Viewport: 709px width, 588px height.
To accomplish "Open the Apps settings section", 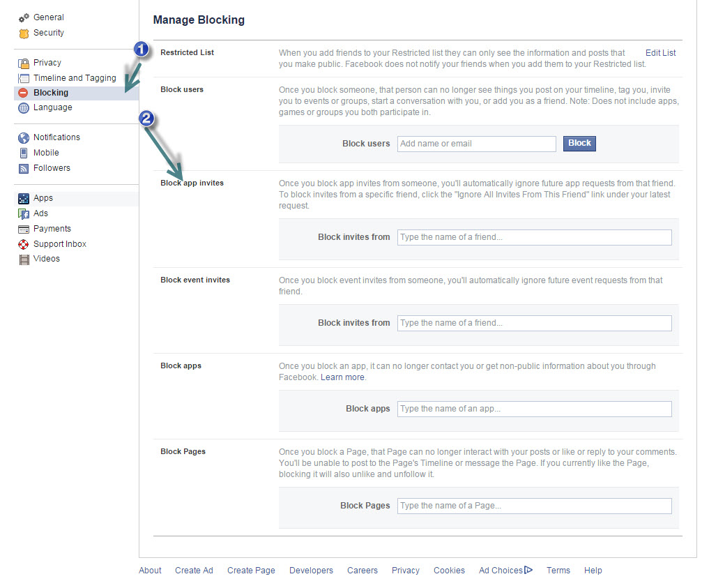I will tap(43, 198).
